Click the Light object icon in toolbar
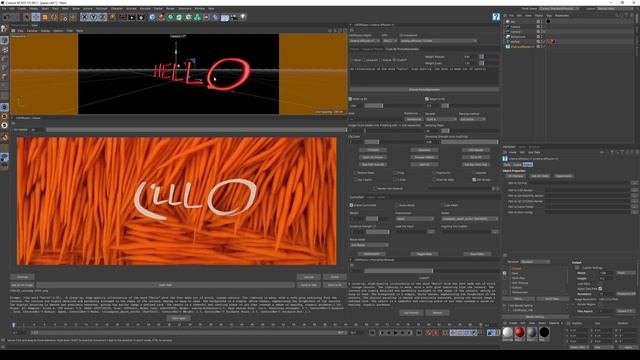The width and height of the screenshot is (640, 360). (243, 17)
